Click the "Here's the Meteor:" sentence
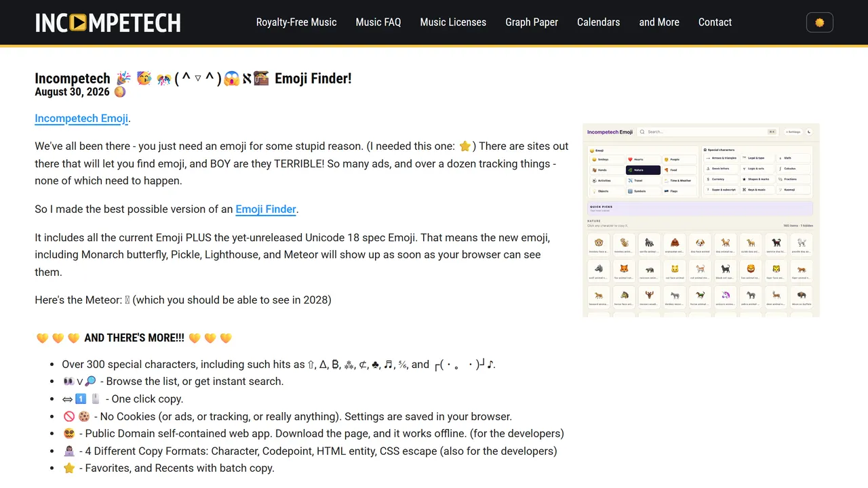Image resolution: width=868 pixels, height=488 pixels. tap(183, 300)
